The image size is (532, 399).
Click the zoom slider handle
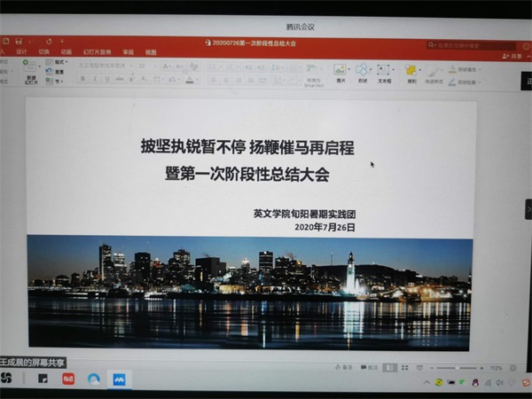pos(458,368)
